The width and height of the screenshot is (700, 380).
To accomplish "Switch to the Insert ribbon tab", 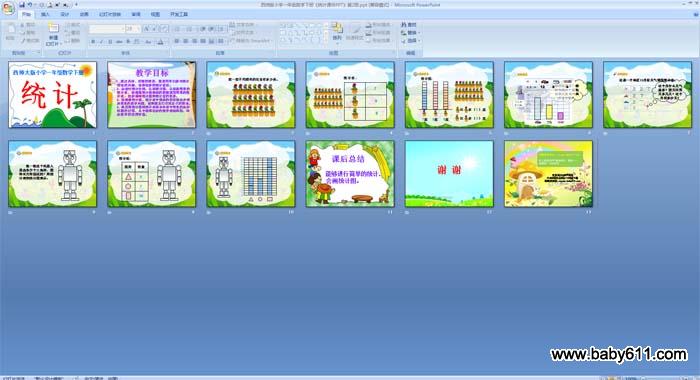I will pyautogui.click(x=45, y=14).
